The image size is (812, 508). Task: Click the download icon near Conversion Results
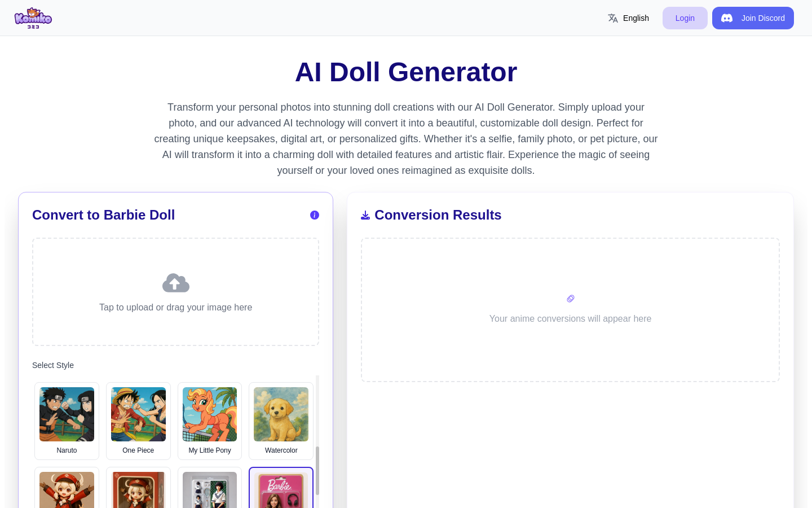click(x=365, y=215)
